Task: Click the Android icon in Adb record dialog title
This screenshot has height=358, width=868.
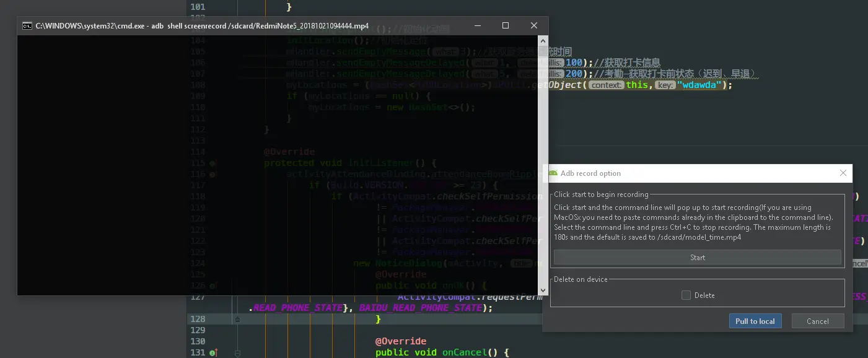Action: [553, 173]
